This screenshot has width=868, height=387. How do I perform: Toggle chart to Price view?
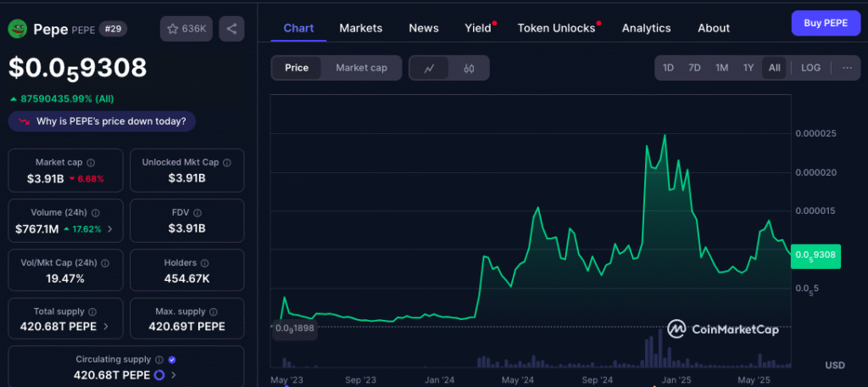coord(297,68)
